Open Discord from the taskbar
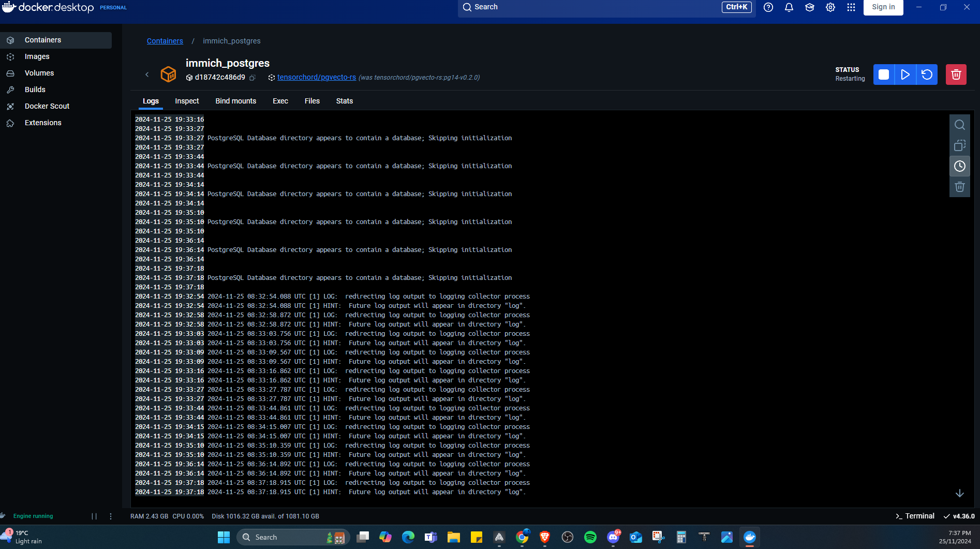Image resolution: width=980 pixels, height=549 pixels. [x=613, y=537]
